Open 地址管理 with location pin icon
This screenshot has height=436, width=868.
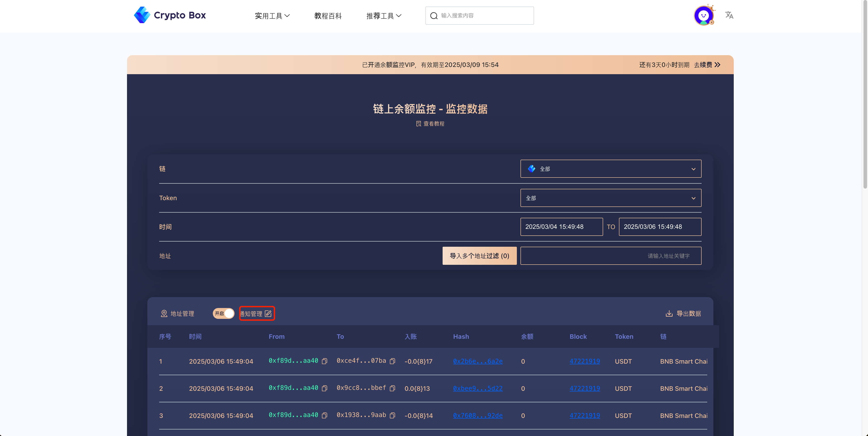[x=177, y=314]
